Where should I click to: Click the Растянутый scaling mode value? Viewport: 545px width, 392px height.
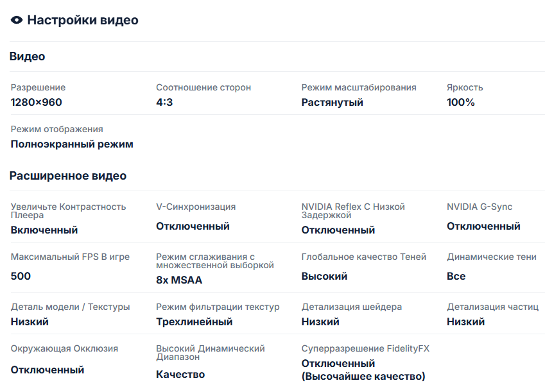coord(333,103)
